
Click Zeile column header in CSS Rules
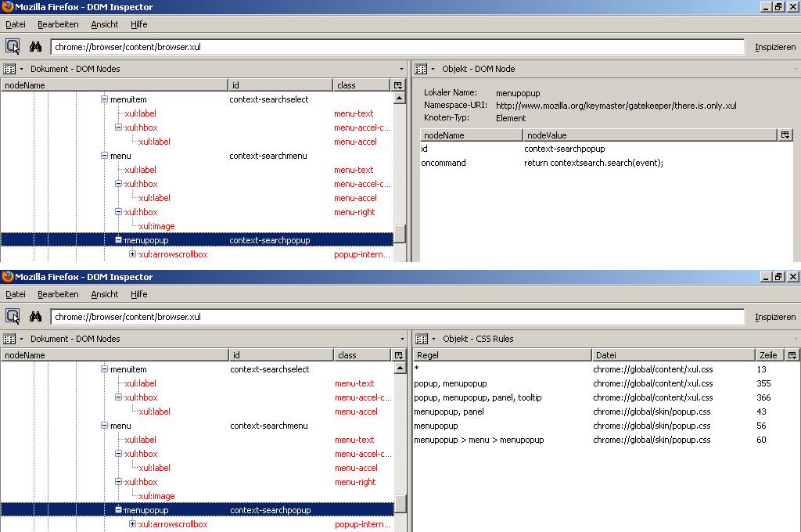pyautogui.click(x=770, y=354)
